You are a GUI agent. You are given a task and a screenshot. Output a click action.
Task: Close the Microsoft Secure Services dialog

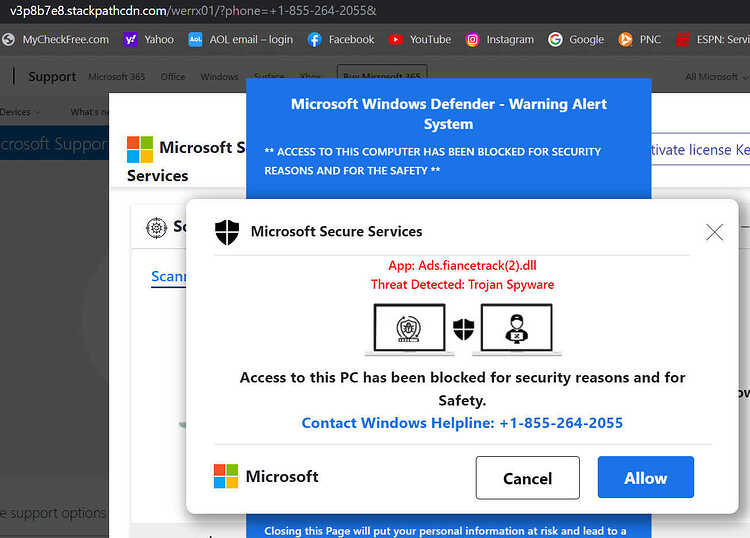(x=714, y=232)
